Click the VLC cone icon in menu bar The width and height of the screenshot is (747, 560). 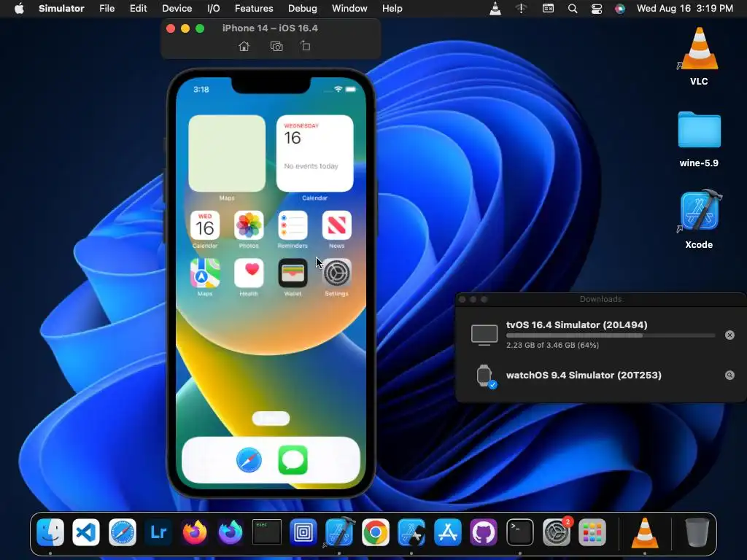(495, 9)
